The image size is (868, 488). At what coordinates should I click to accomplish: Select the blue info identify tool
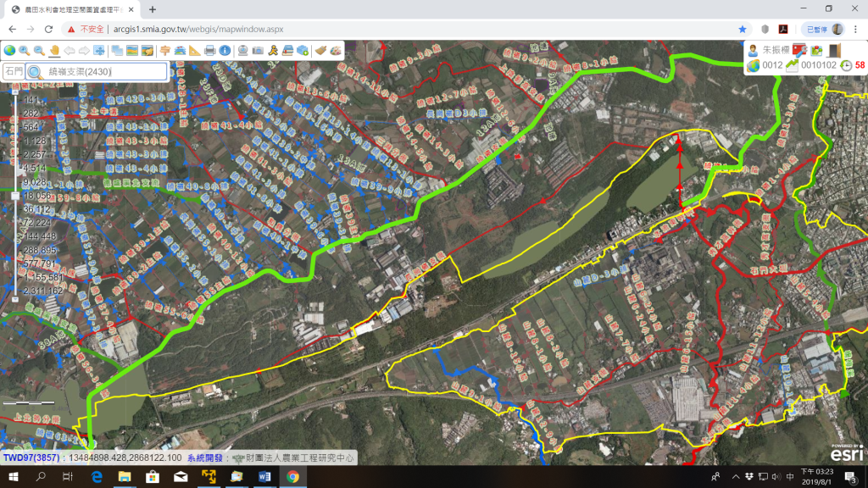(x=225, y=50)
